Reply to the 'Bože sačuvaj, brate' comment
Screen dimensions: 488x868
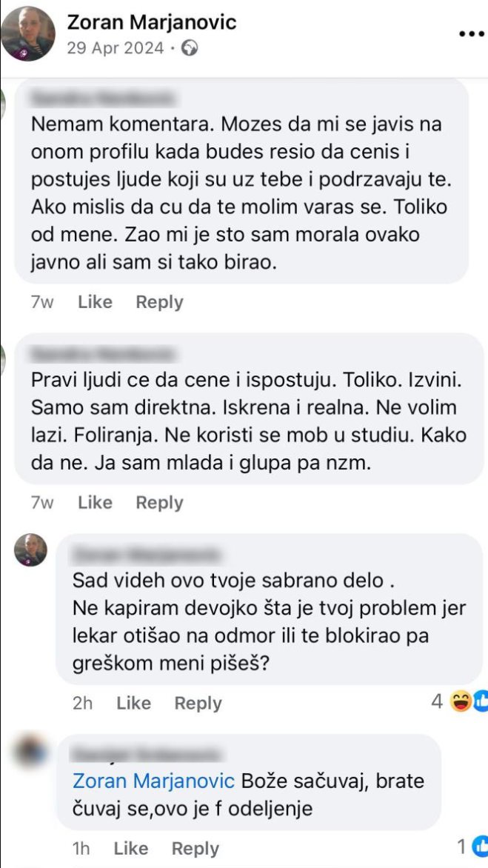(195, 848)
